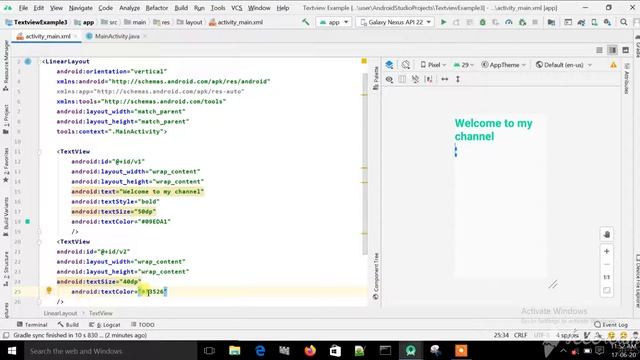This screenshot has width=640, height=360.
Task: Click Windows search box on taskbar
Action: pyautogui.click(x=111, y=351)
